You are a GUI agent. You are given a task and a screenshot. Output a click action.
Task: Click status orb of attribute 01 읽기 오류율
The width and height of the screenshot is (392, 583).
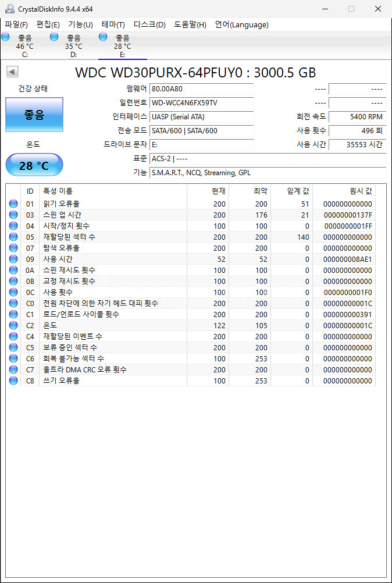[x=13, y=204]
